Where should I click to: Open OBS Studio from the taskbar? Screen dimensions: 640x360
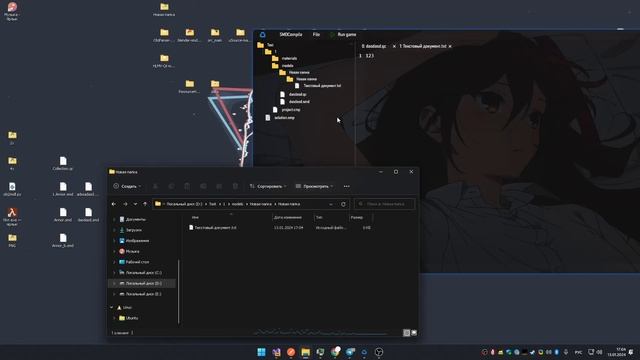(379, 352)
